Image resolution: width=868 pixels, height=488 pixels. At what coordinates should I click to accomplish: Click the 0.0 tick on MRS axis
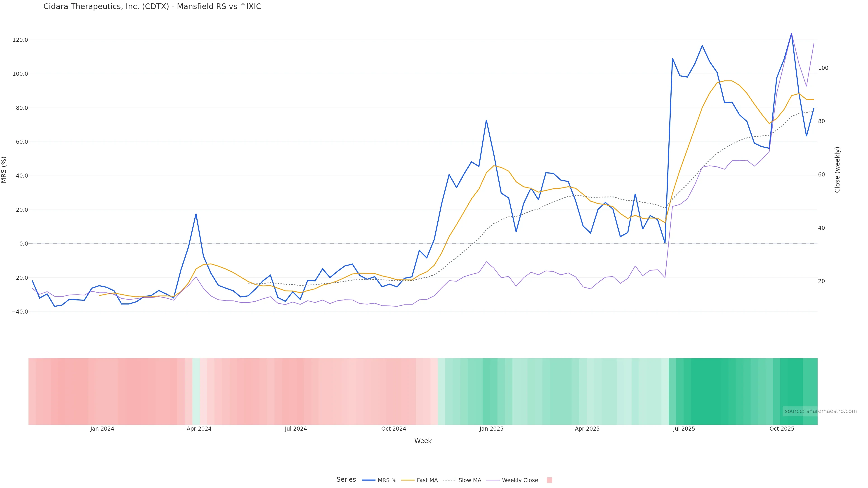tap(24, 244)
